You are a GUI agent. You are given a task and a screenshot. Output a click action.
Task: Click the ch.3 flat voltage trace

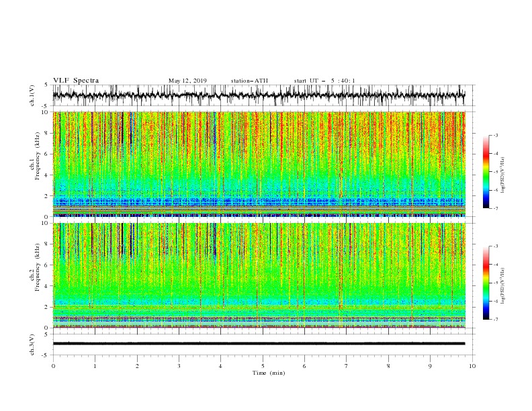259,344
